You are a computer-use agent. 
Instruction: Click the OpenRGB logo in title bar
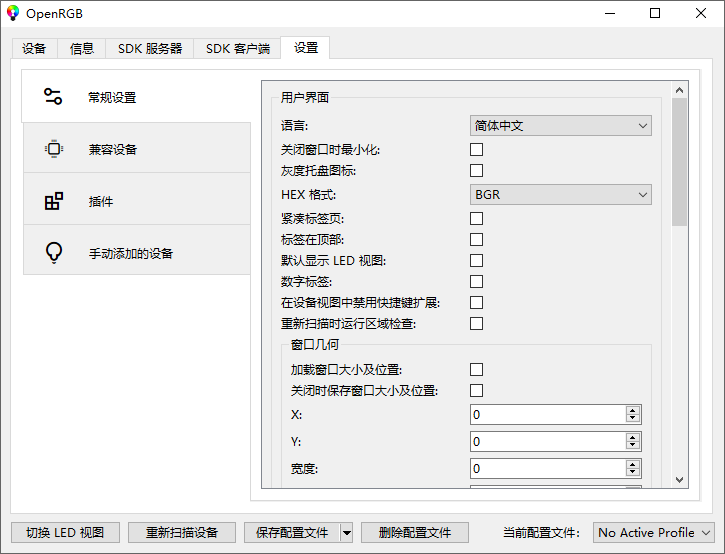coord(13,13)
